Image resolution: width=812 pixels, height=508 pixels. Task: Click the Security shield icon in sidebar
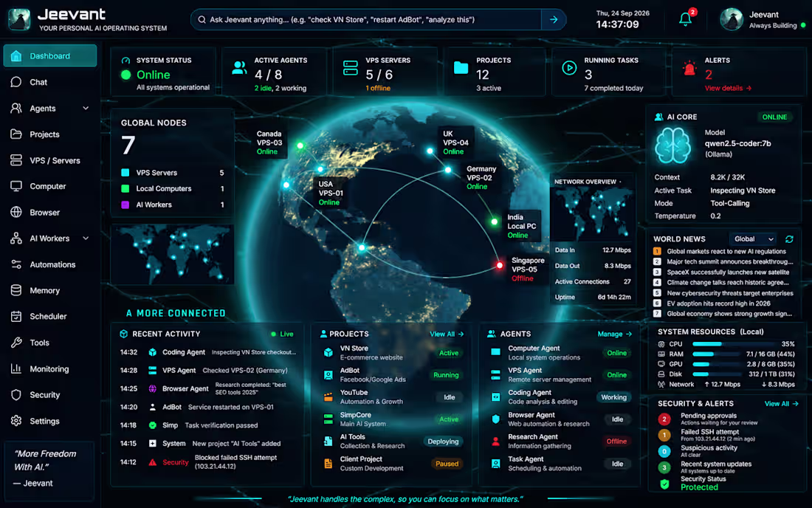tap(16, 394)
